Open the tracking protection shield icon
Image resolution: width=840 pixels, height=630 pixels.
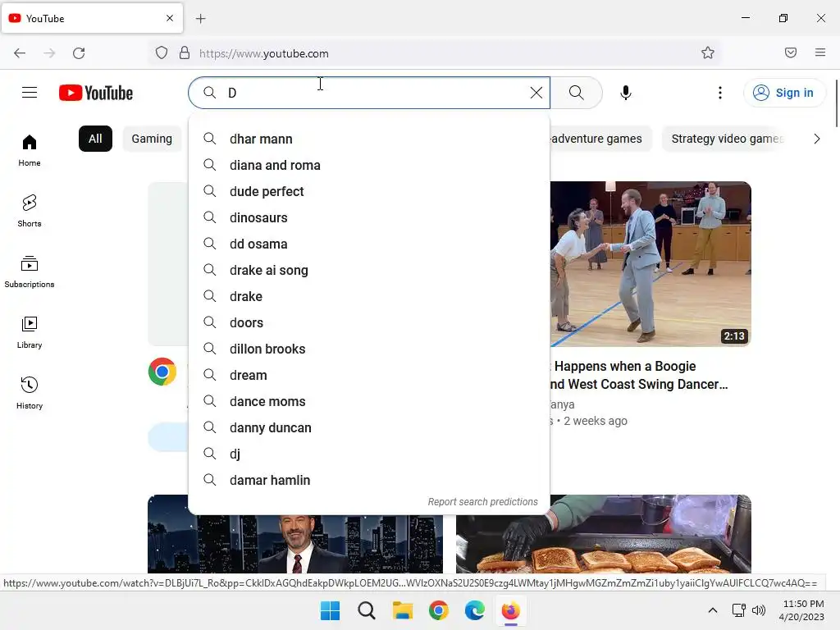[x=162, y=53]
